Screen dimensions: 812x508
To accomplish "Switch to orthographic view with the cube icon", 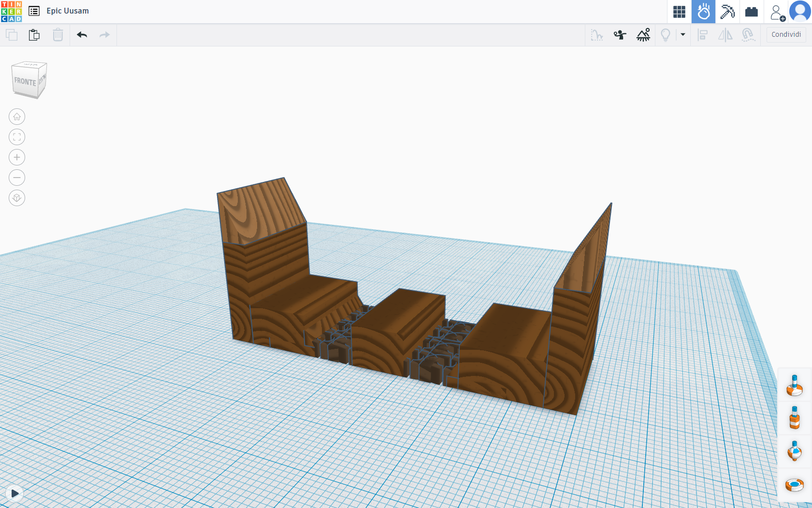I will click(17, 198).
